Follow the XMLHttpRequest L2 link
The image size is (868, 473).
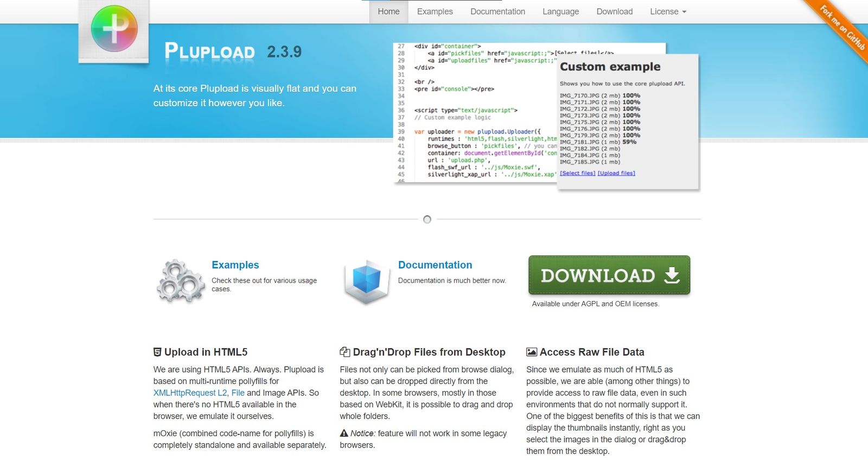point(190,393)
